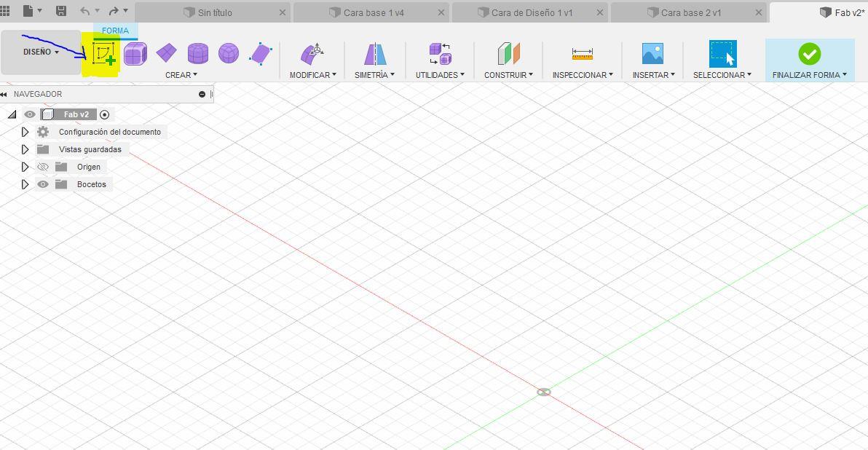This screenshot has height=450, width=868.
Task: Click the Origen folder icon
Action: click(61, 167)
